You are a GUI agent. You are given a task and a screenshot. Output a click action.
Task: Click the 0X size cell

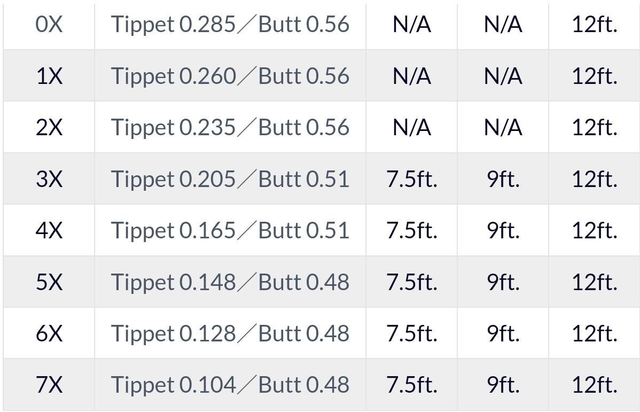(x=48, y=24)
